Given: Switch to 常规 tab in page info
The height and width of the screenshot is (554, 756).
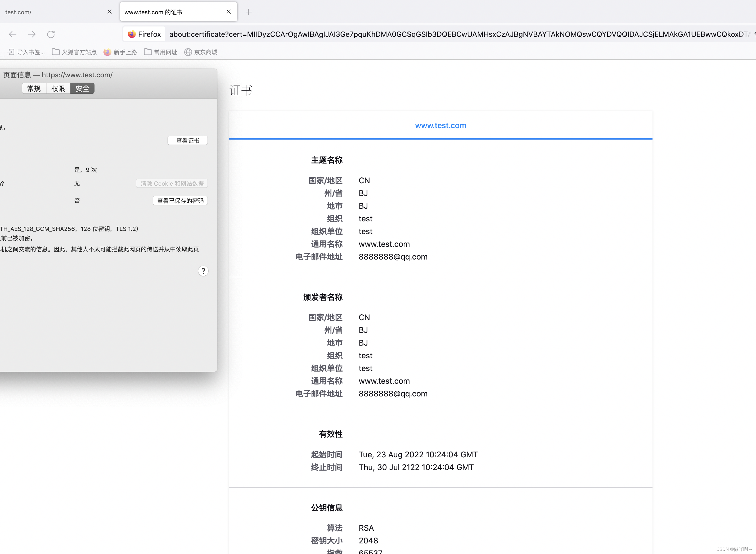Looking at the screenshot, I should pyautogui.click(x=34, y=88).
